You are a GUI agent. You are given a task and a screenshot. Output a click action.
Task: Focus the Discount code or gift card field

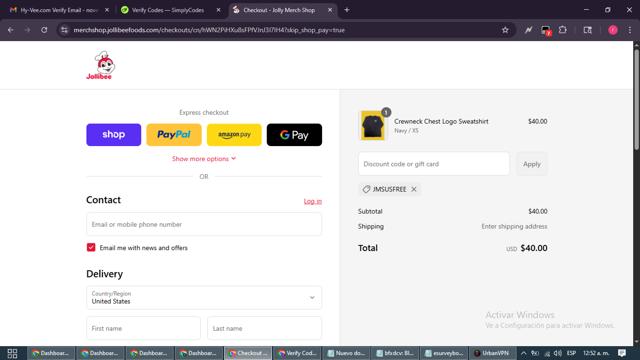click(x=433, y=164)
